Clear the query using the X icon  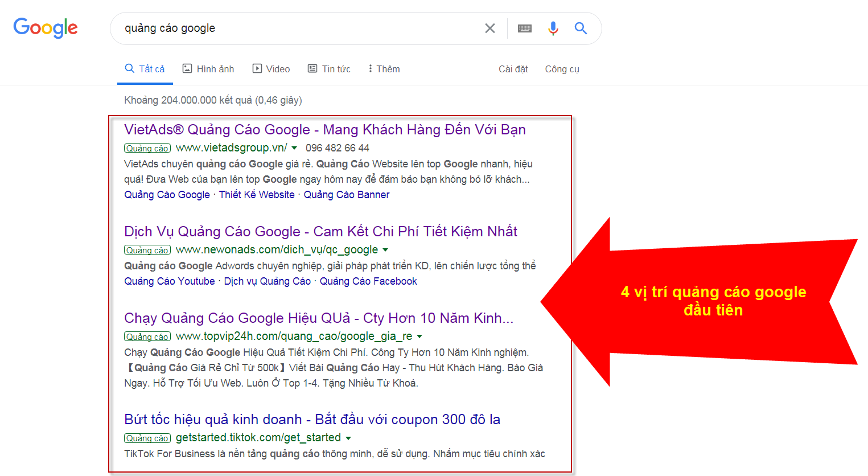point(489,27)
